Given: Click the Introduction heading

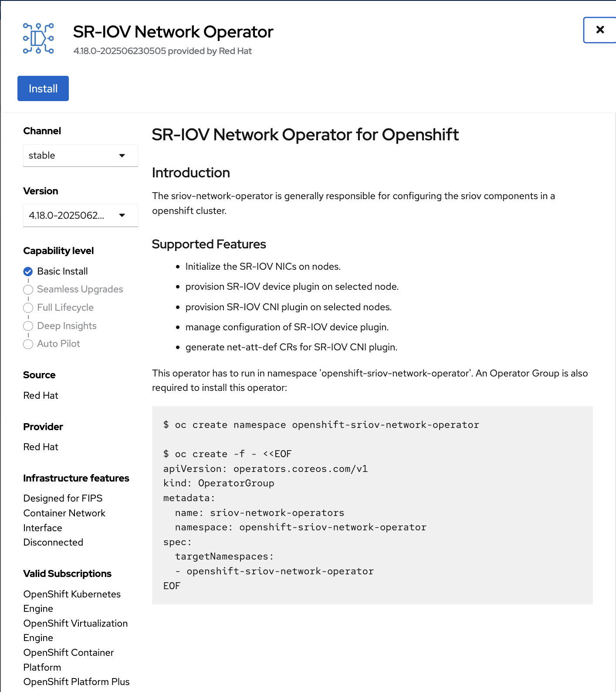Looking at the screenshot, I should 191,173.
